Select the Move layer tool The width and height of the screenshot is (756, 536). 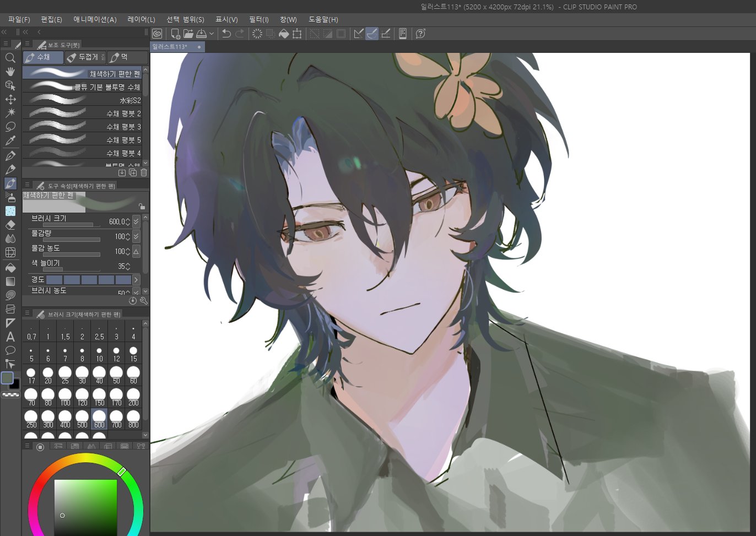pyautogui.click(x=10, y=99)
